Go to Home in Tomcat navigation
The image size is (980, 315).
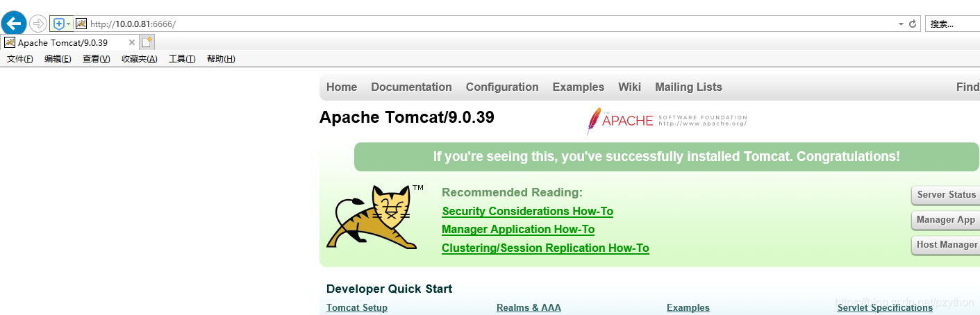click(342, 87)
